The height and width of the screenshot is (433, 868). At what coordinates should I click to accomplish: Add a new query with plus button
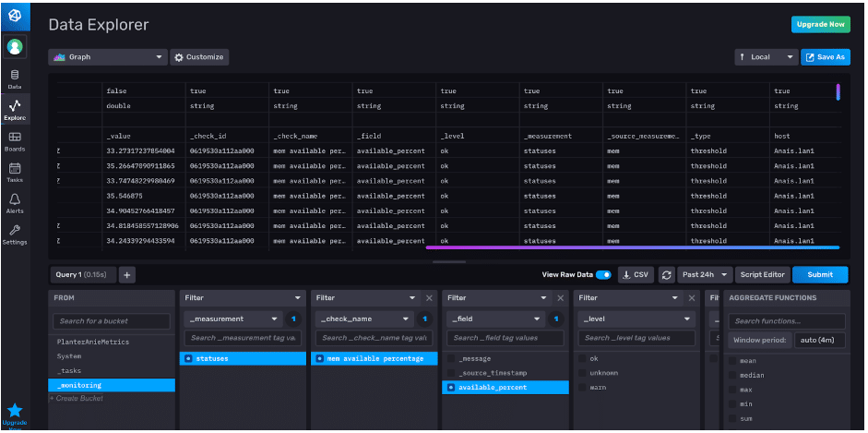pos(126,274)
